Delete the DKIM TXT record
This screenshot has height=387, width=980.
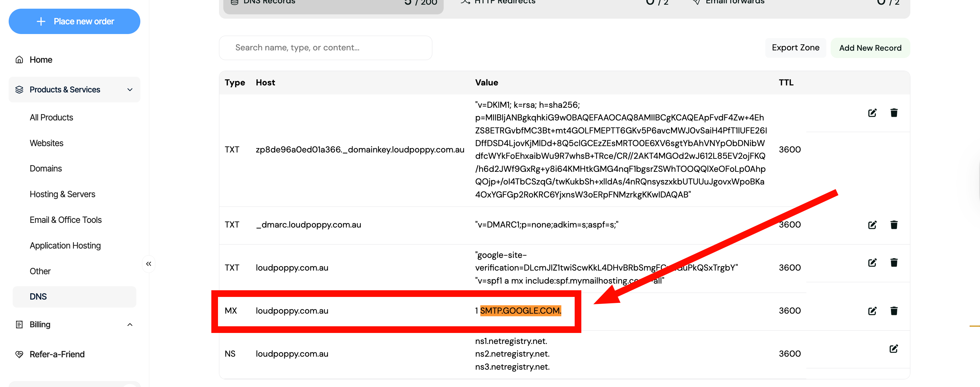(894, 113)
